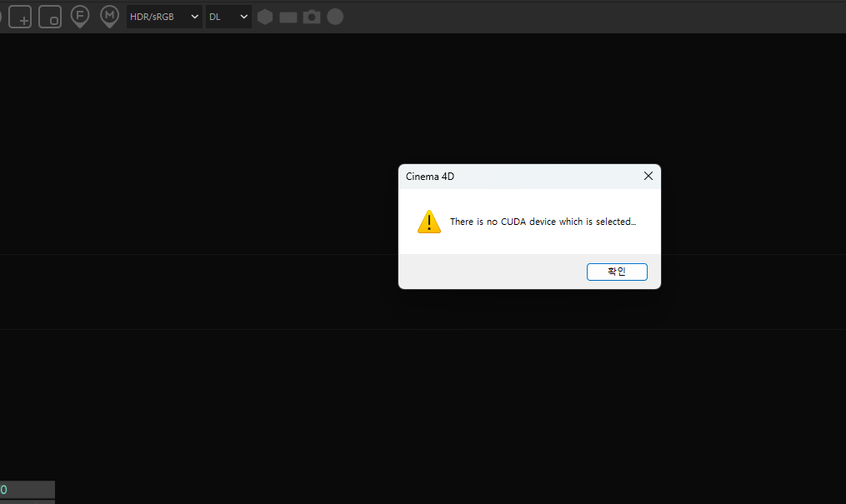The image size is (846, 504).
Task: Confirm the dialog with the 확인 button
Action: point(617,272)
